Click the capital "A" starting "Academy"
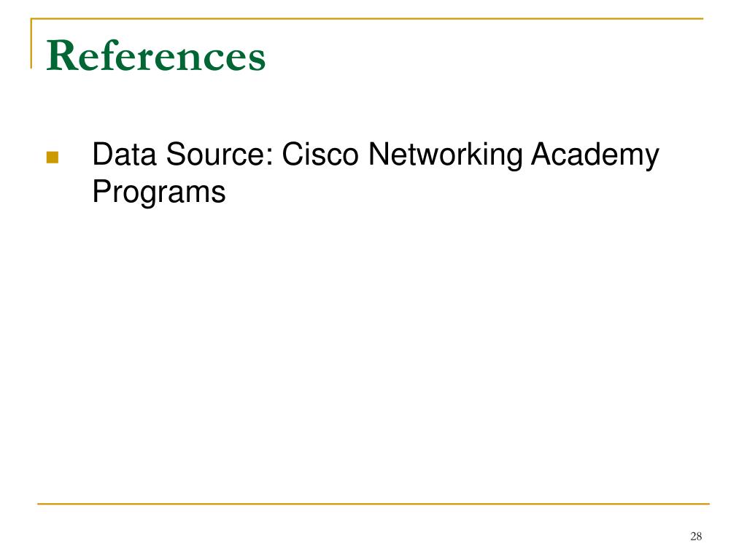This screenshot has width=747, height=560. 542,155
